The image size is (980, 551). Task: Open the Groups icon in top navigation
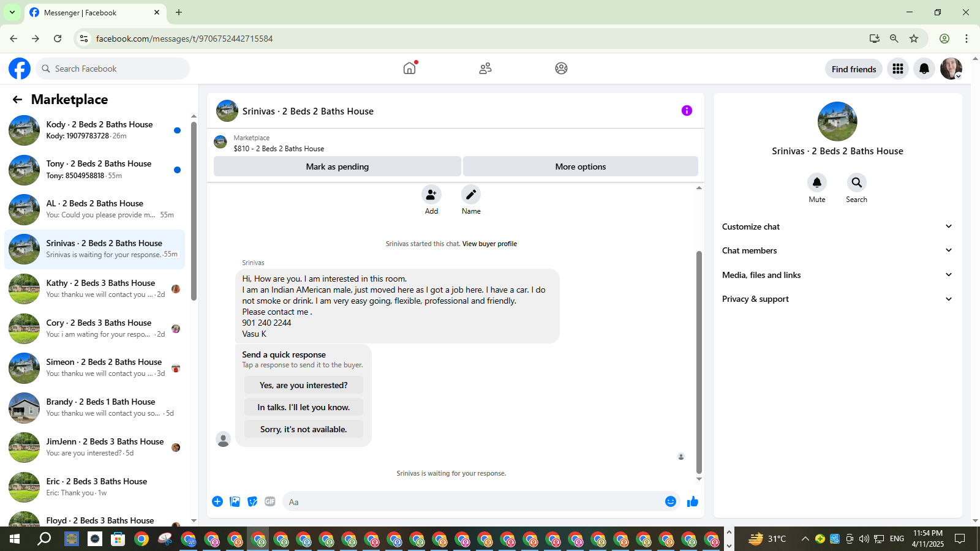561,69
